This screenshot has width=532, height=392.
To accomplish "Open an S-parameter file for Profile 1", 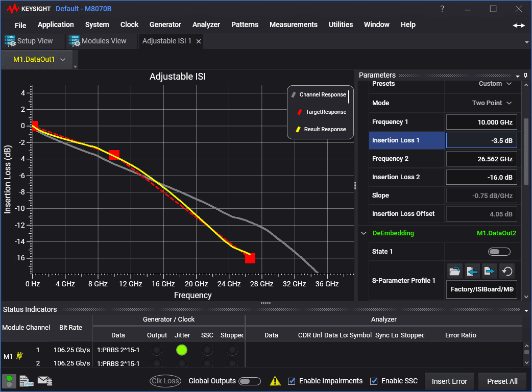I will click(x=454, y=271).
